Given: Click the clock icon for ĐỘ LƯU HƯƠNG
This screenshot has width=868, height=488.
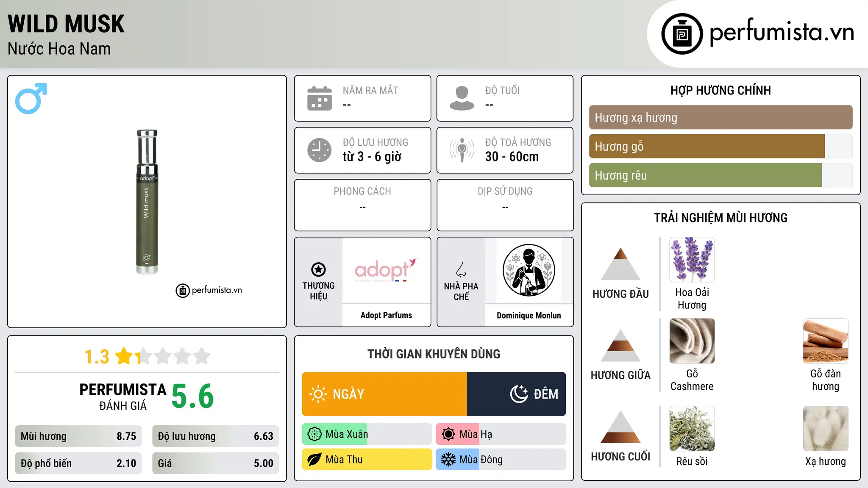Looking at the screenshot, I should point(320,150).
